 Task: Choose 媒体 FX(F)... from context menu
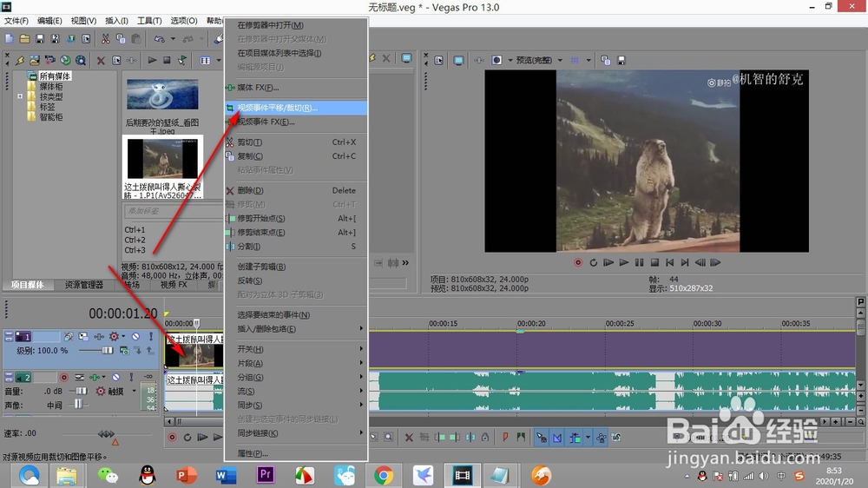[296, 88]
